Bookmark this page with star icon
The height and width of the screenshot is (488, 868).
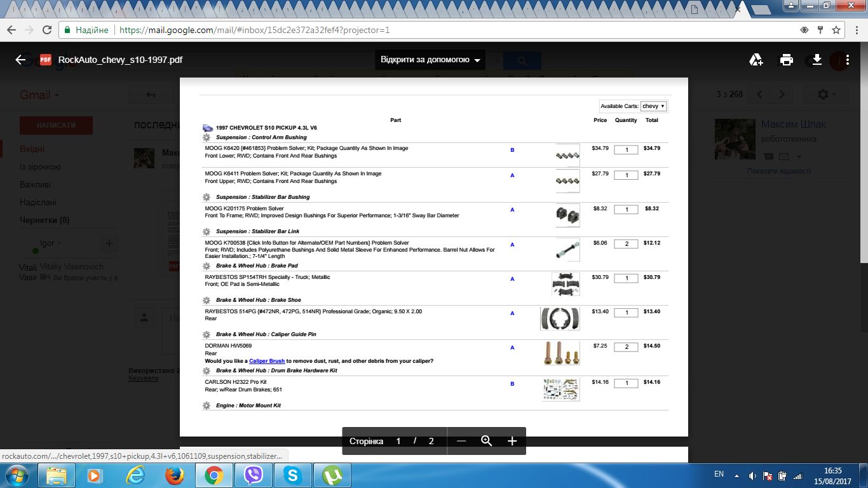836,30
